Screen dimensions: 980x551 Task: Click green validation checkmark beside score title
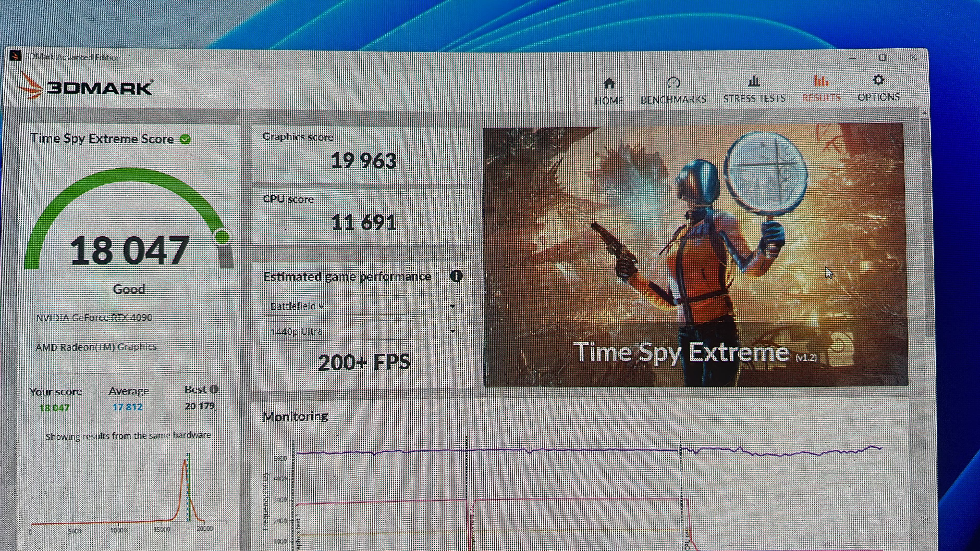coord(185,139)
